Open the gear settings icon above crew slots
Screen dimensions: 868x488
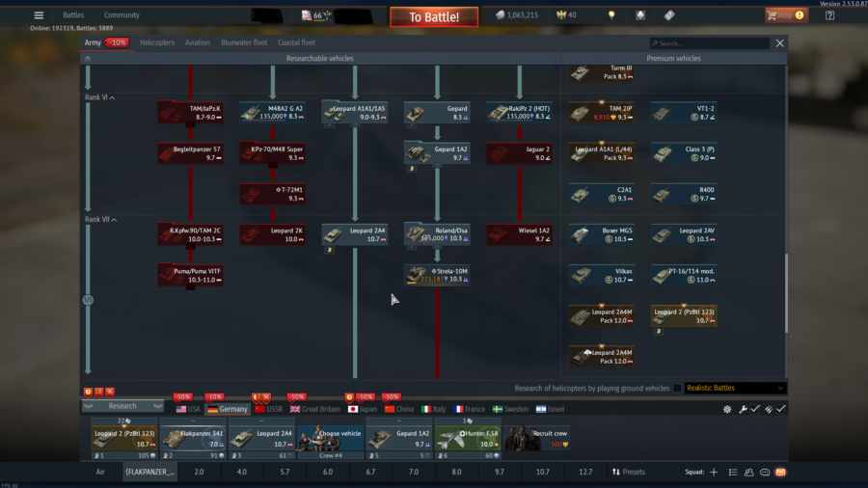pos(727,409)
